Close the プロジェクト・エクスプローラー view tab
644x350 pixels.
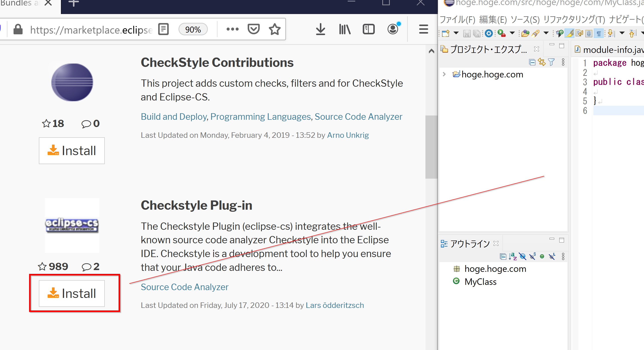536,49
